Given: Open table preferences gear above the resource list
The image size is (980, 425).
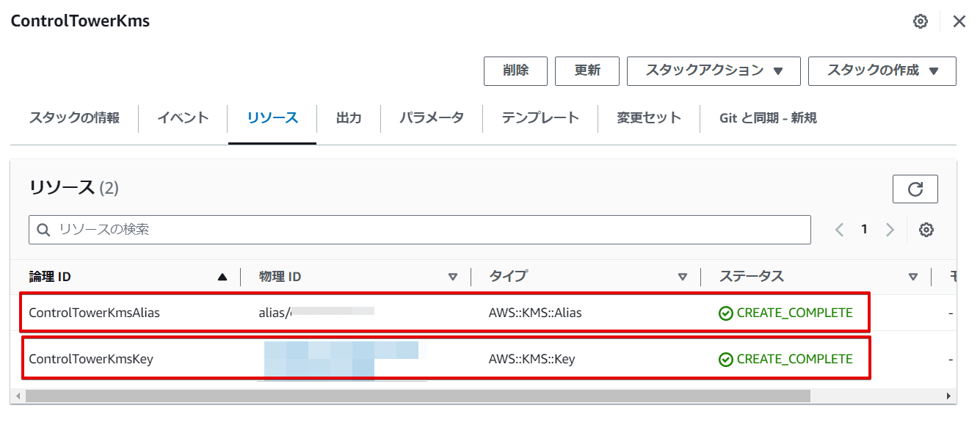Looking at the screenshot, I should [926, 230].
